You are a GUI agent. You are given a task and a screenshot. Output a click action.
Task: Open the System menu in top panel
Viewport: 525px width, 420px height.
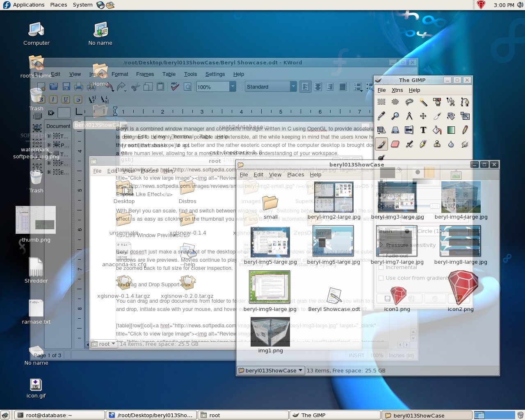83,5
